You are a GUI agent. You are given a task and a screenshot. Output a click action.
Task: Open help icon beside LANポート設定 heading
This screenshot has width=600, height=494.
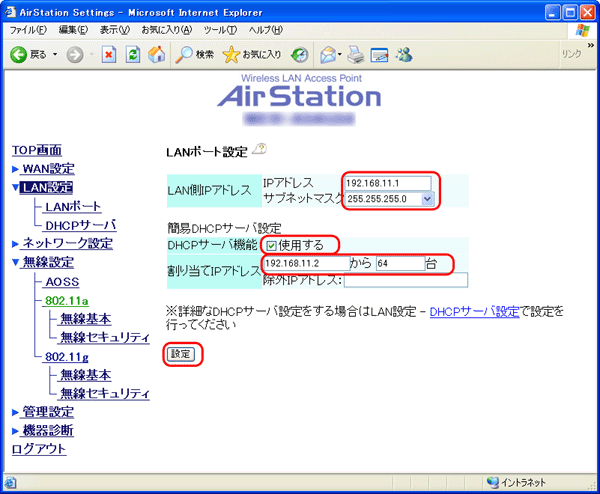point(260,149)
